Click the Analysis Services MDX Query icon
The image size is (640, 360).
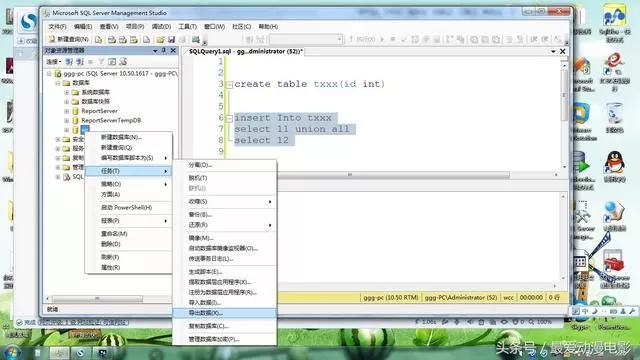(111, 39)
